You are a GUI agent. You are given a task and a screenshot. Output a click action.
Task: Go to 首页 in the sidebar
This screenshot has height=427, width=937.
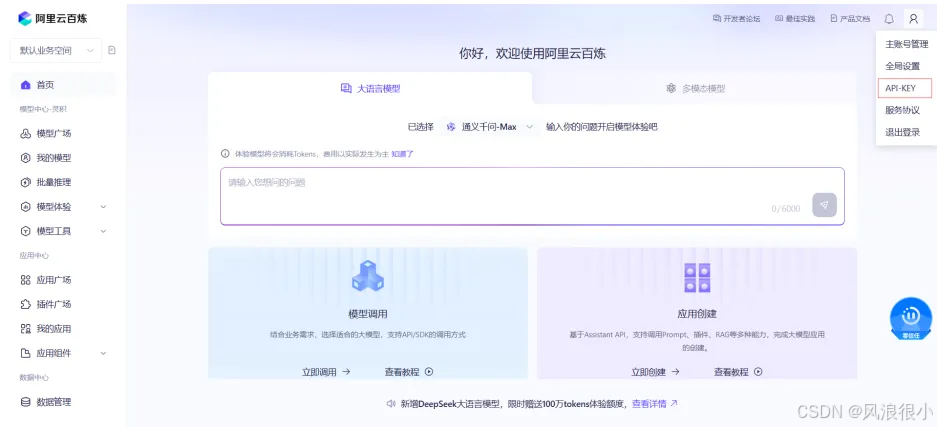point(64,85)
